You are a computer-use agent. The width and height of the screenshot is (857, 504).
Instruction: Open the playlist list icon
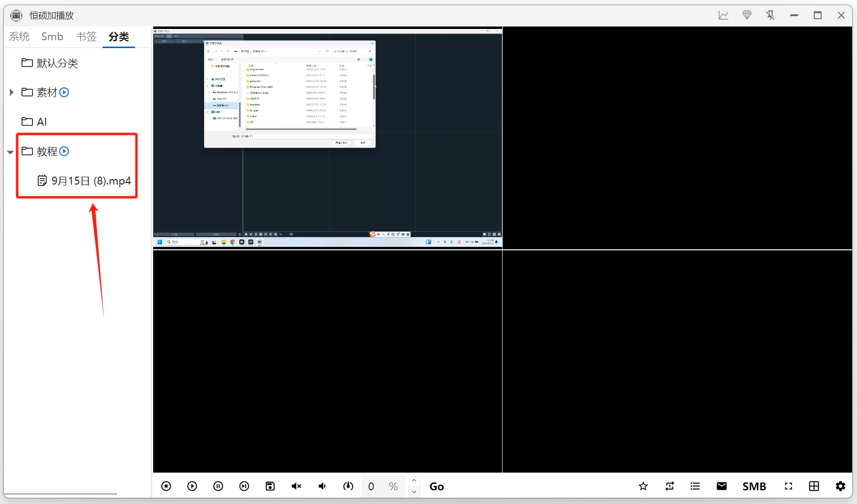[x=695, y=486]
